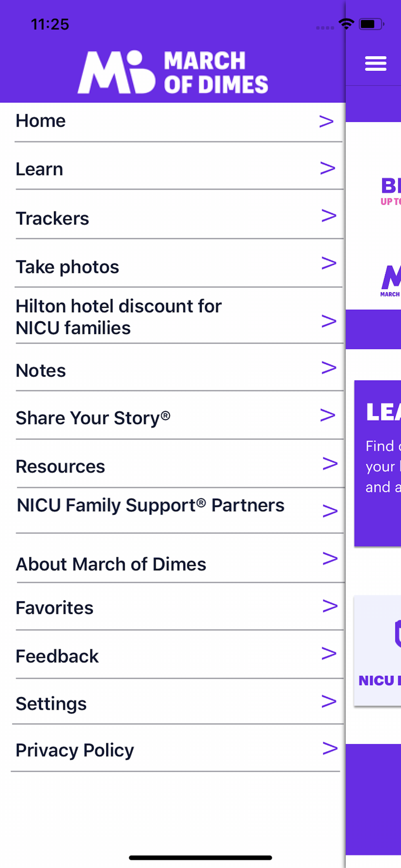Tap the NICU card thumbnail at right

[x=378, y=650]
